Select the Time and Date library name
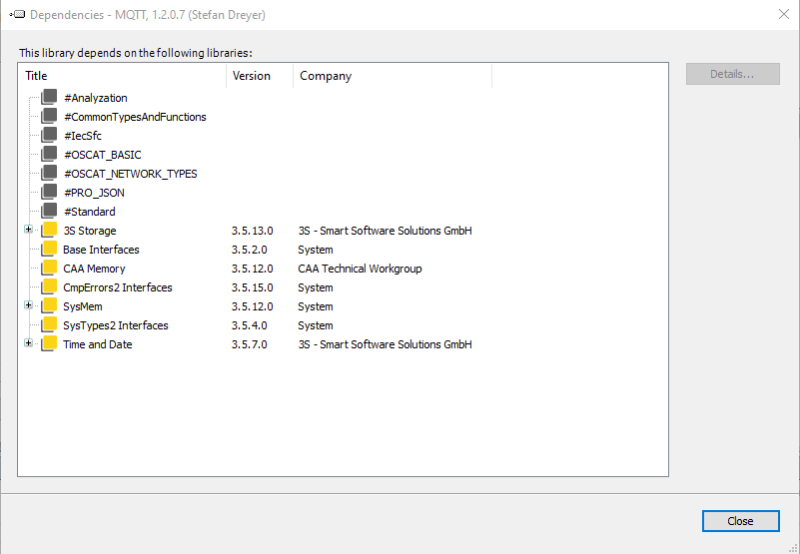 (x=97, y=344)
